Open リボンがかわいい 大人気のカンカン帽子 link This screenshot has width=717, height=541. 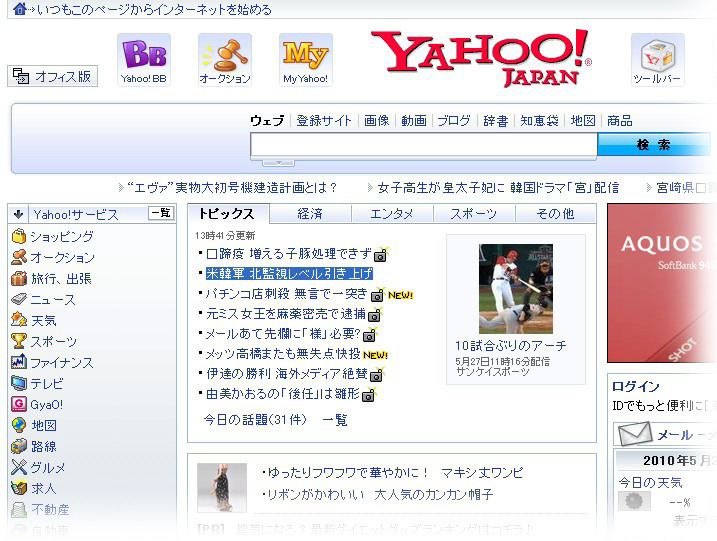[x=380, y=494]
